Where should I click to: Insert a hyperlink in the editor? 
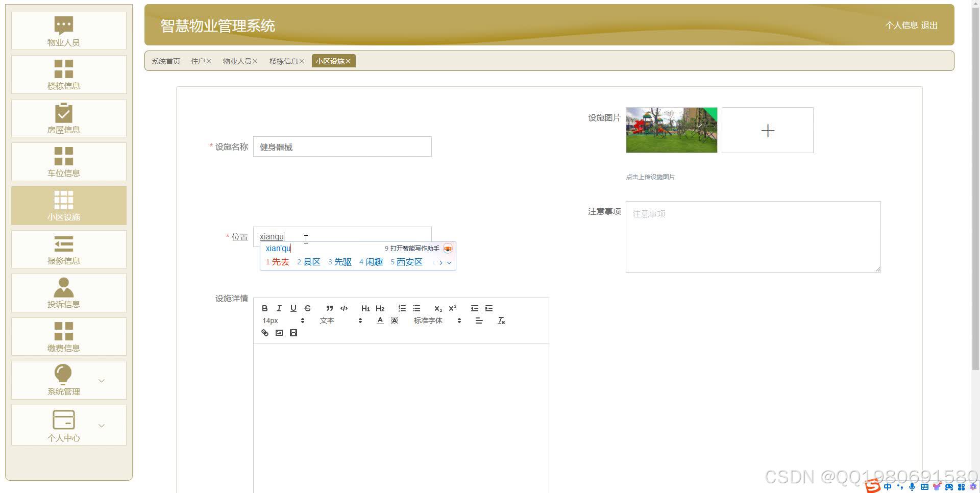[x=264, y=333]
